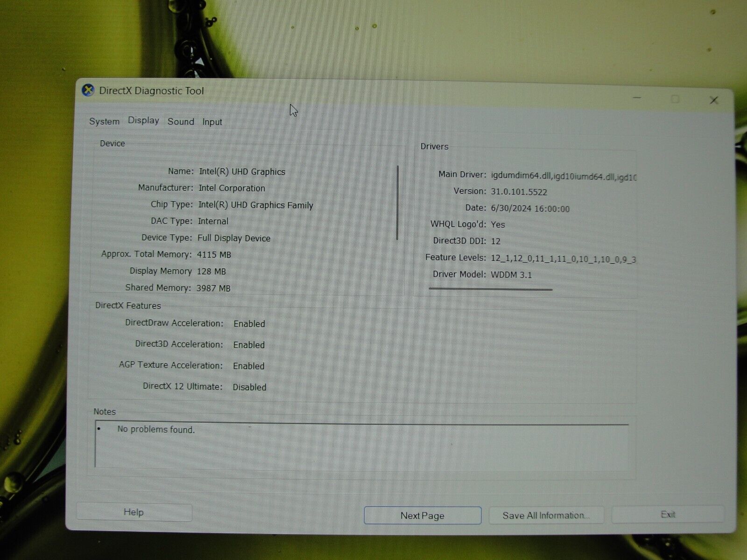Click the 'Drivers' group label
Viewport: 747px width, 560px height.
tap(434, 147)
